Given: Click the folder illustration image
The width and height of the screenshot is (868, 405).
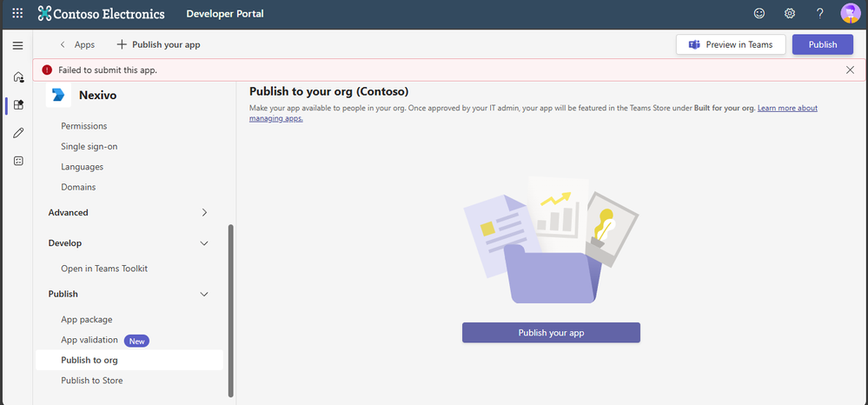Looking at the screenshot, I should [551, 239].
